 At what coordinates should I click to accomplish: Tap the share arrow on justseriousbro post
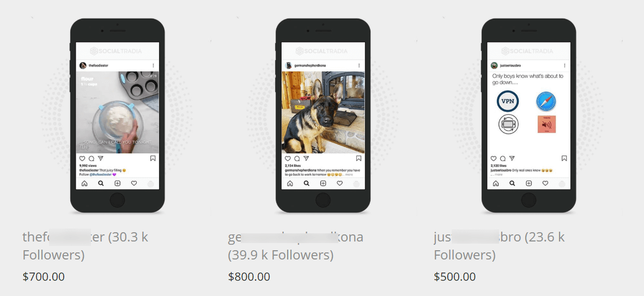[x=512, y=158]
